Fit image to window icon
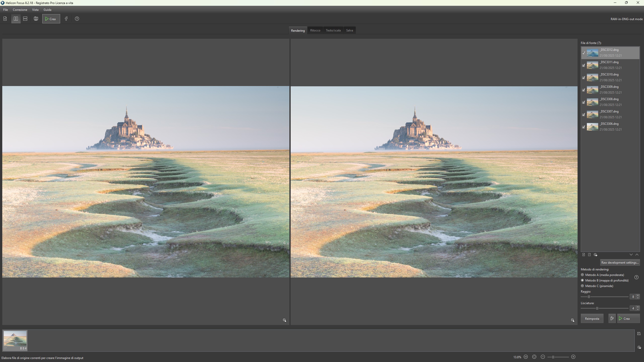Viewport: 644px width, 362px height. click(534, 357)
